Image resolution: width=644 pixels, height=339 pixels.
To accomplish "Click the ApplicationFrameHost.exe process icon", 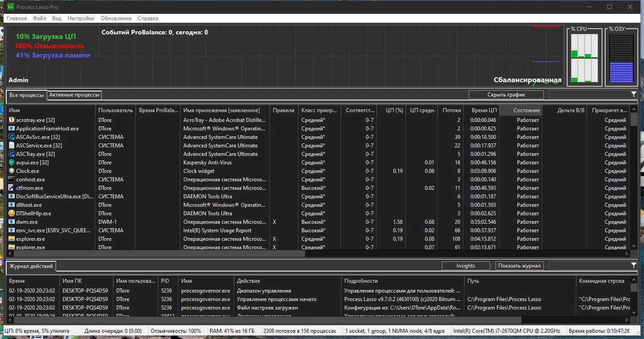I will (12, 129).
